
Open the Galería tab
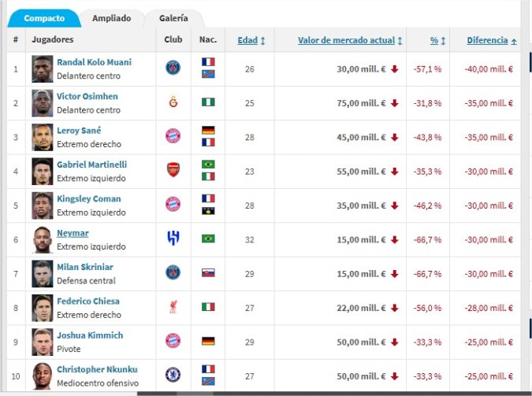[173, 17]
